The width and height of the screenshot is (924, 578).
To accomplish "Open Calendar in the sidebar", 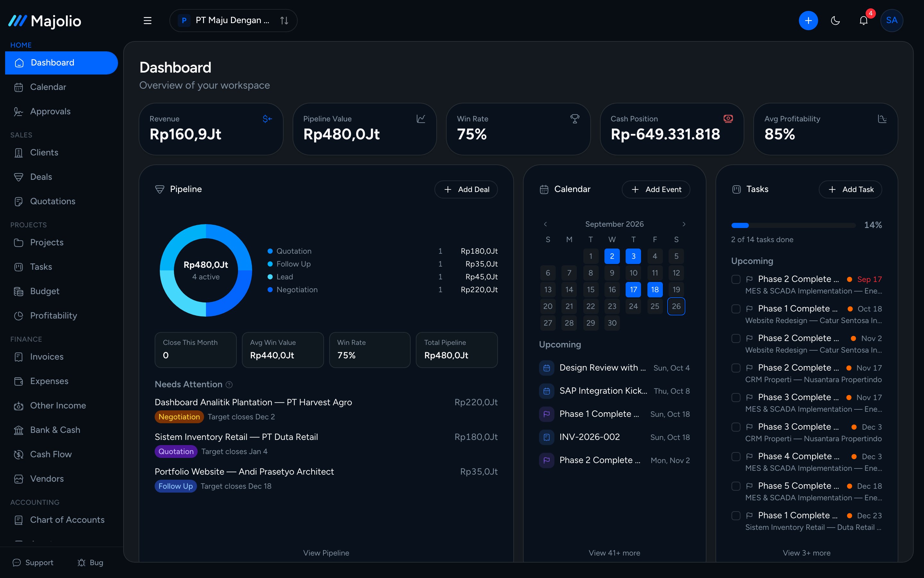I will pos(61,87).
